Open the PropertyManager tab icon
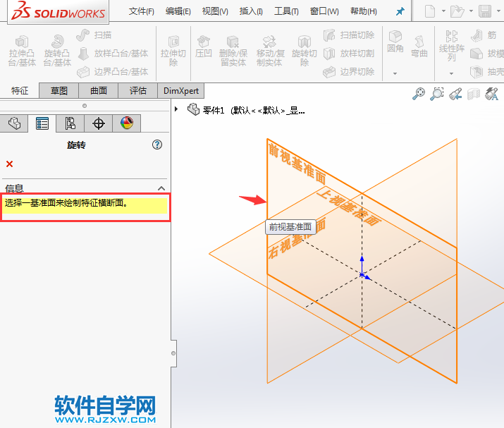 [42, 123]
